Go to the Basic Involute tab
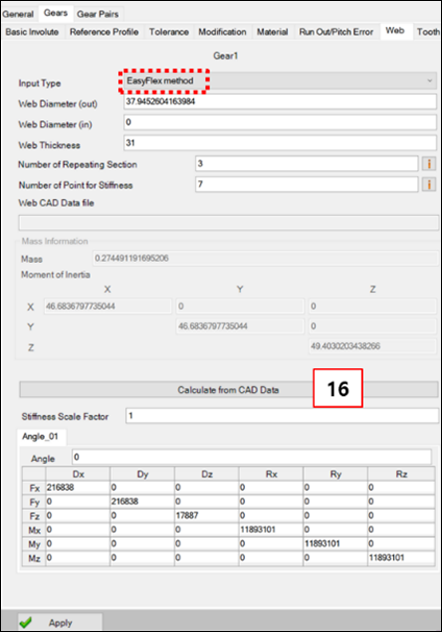This screenshot has width=442, height=632. 32,32
